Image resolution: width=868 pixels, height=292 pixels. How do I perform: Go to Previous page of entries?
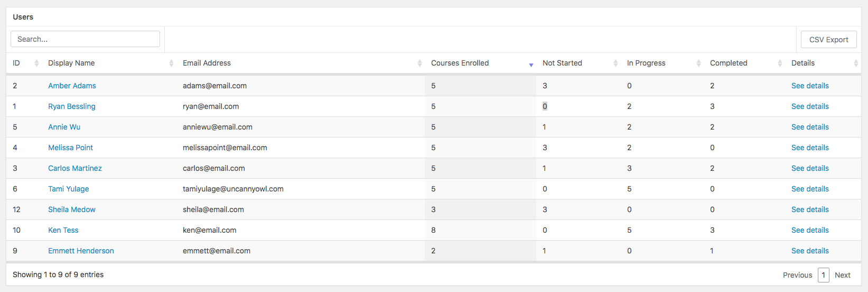pyautogui.click(x=797, y=275)
